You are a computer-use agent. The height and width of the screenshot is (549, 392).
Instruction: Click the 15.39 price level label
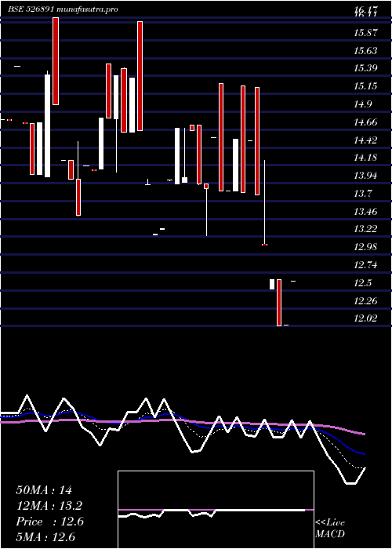[x=365, y=68]
